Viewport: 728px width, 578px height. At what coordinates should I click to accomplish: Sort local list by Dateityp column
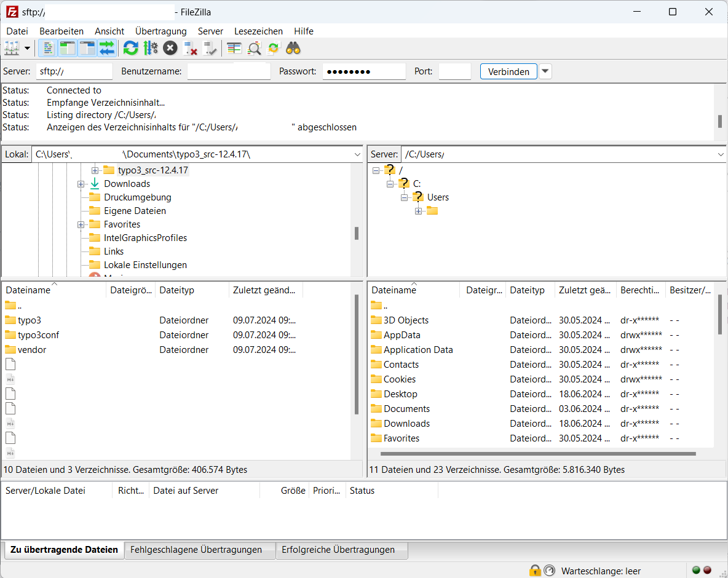(x=192, y=290)
